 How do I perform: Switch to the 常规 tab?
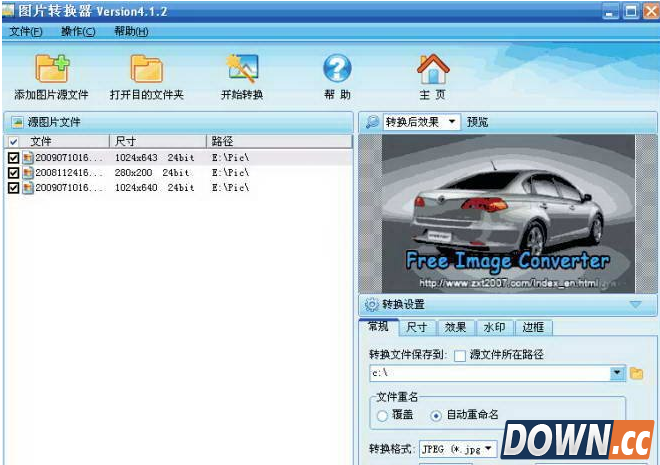[x=378, y=326]
